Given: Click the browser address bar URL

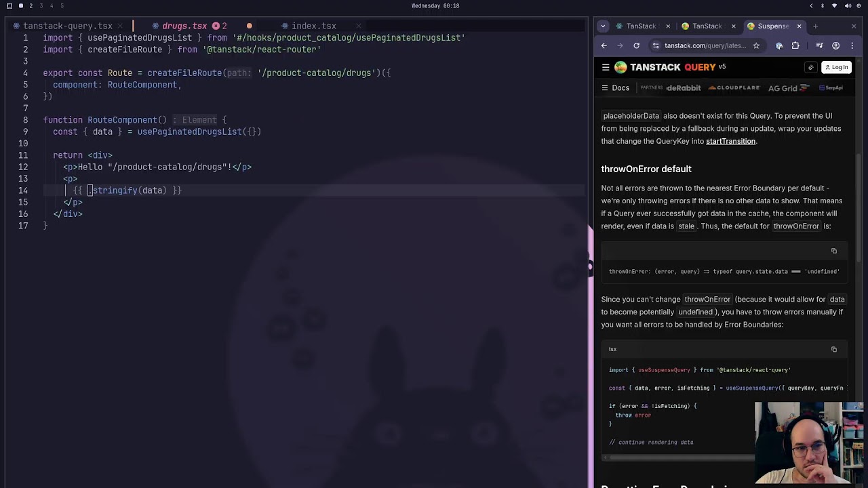Looking at the screenshot, I should click(705, 45).
